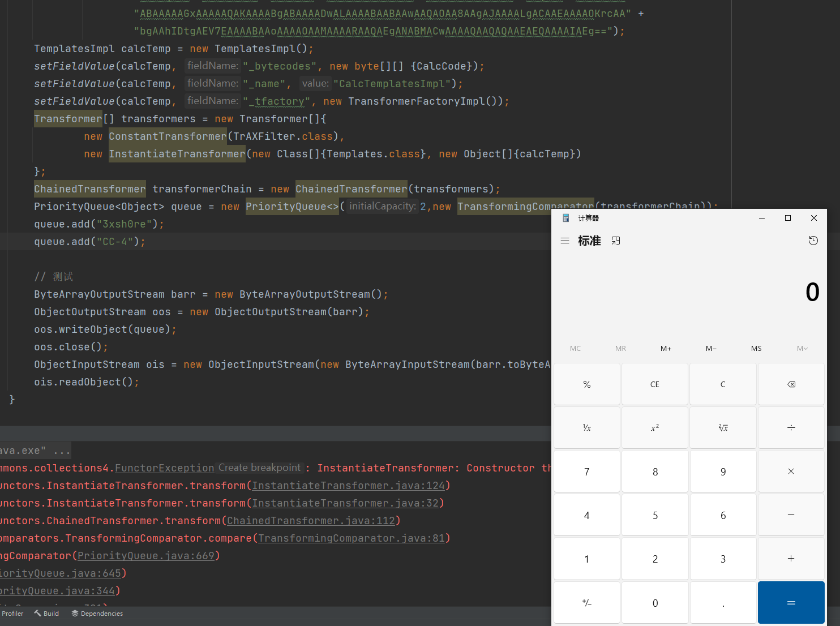Toggle the plus/minus sign button
This screenshot has width=840, height=626.
[586, 603]
